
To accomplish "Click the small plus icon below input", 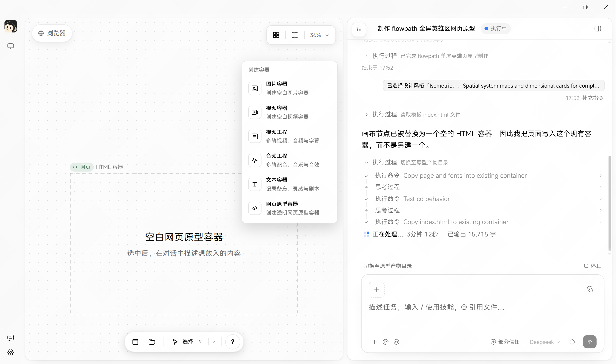I will pos(374,342).
